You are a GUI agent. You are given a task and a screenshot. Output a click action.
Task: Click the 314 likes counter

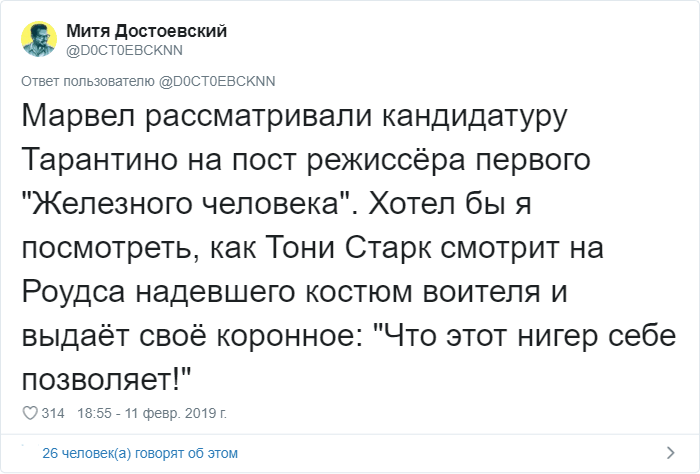coord(53,413)
